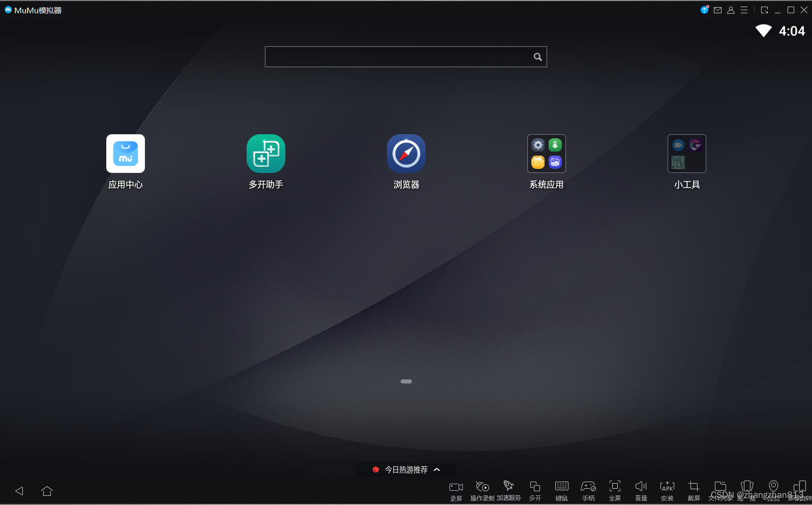
Task: Take a screenshot with 截屏
Action: (x=694, y=491)
